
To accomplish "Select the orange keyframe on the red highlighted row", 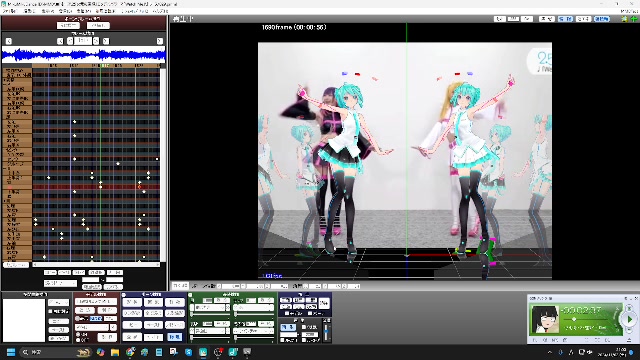I will 139,187.
